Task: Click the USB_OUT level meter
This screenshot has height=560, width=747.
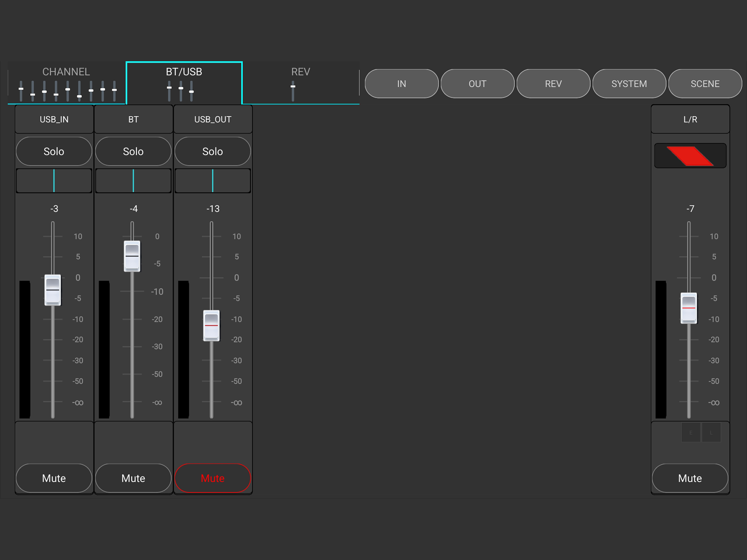Action: pyautogui.click(x=183, y=349)
